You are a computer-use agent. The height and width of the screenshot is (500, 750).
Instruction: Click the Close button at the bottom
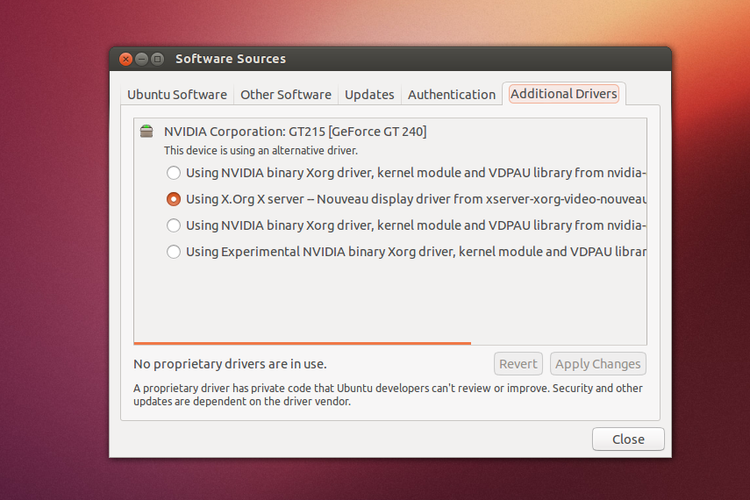pos(628,439)
